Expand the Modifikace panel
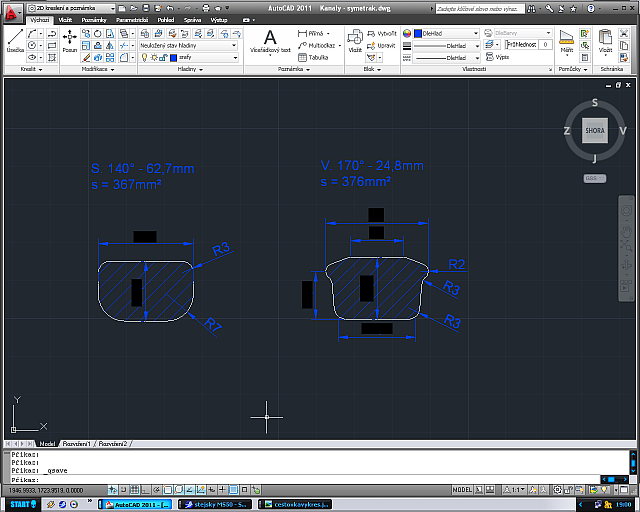 [x=98, y=69]
